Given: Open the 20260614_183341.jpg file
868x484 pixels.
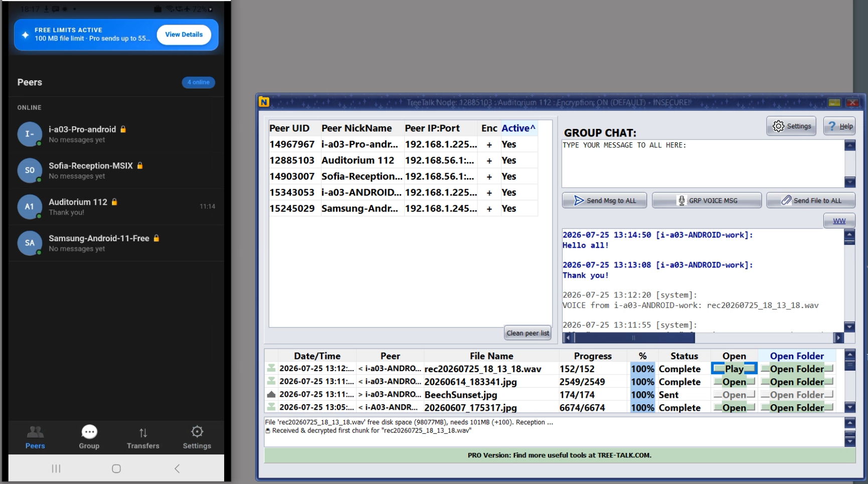Looking at the screenshot, I should (x=734, y=382).
